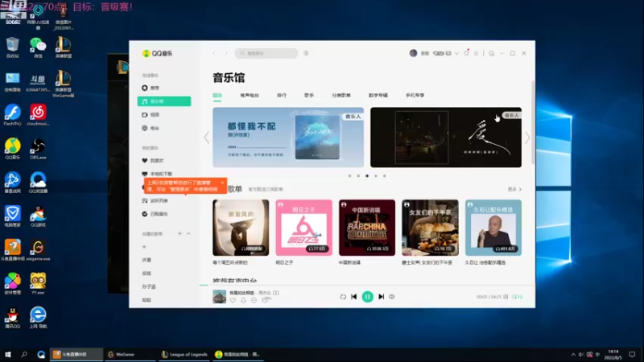Switch to the 分类歌单 tab

341,95
